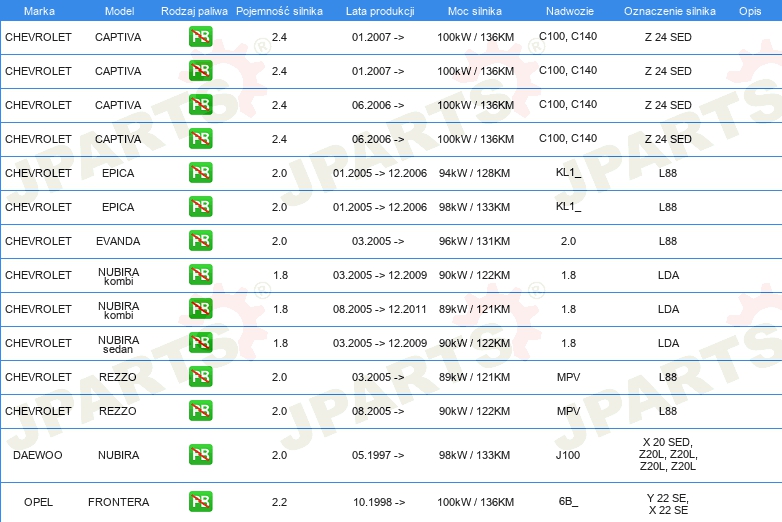Click the 08.2005 -> 12.2011 production years
Screen dimensions: 782x522
click(380, 309)
